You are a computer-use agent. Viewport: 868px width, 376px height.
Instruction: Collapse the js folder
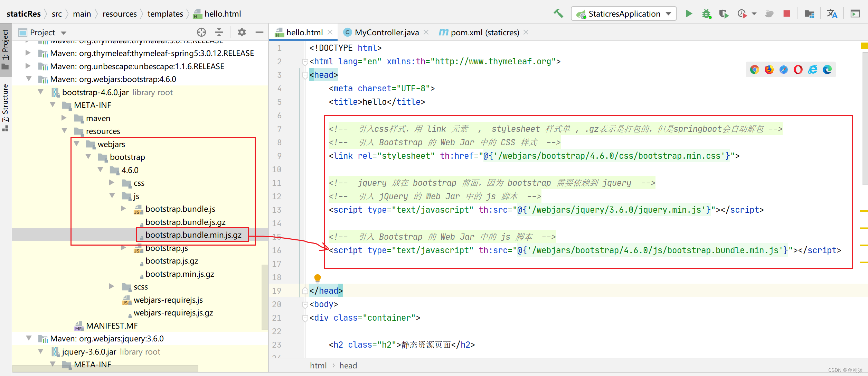coord(112,196)
